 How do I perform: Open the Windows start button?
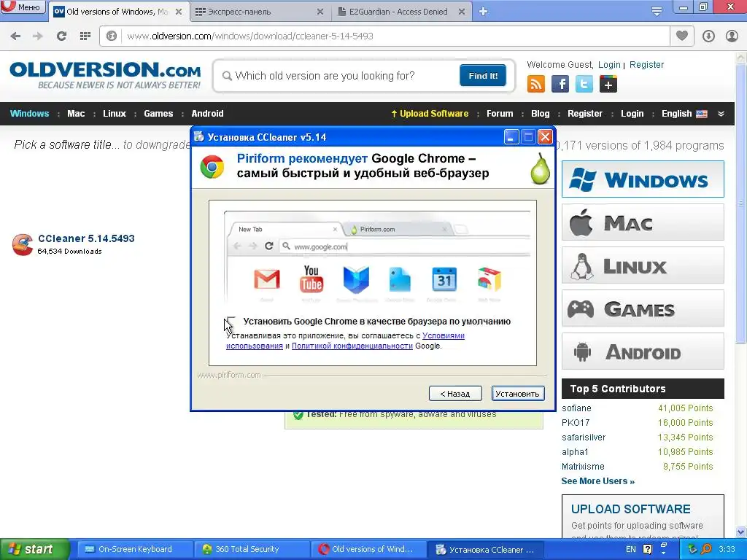tap(35, 549)
